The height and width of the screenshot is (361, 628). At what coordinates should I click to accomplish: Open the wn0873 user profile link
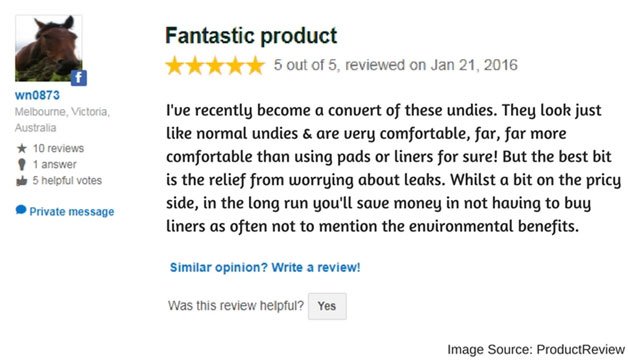tap(37, 95)
